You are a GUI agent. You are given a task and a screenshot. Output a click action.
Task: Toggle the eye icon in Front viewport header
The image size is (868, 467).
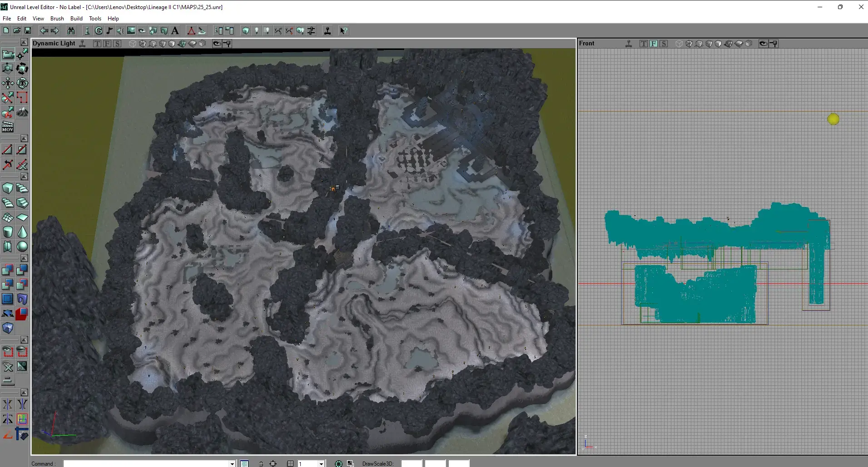point(764,44)
